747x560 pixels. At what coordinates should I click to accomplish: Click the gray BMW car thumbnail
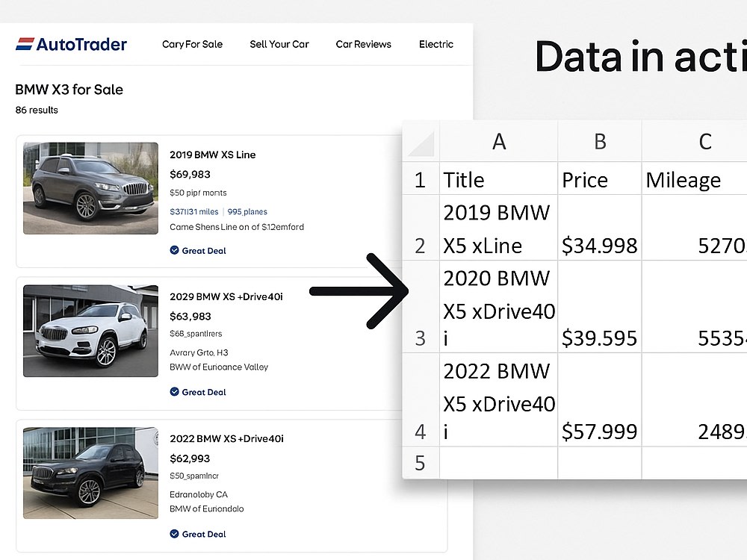click(90, 188)
